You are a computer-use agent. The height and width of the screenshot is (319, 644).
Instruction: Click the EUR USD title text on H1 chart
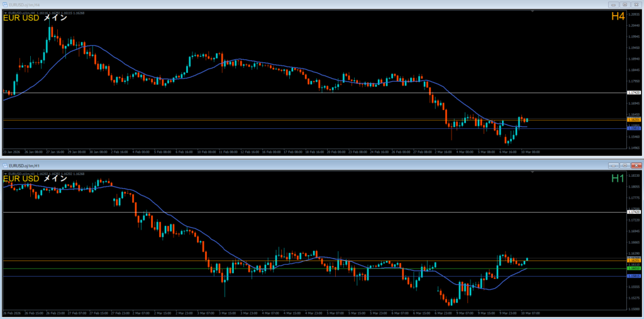click(21, 179)
